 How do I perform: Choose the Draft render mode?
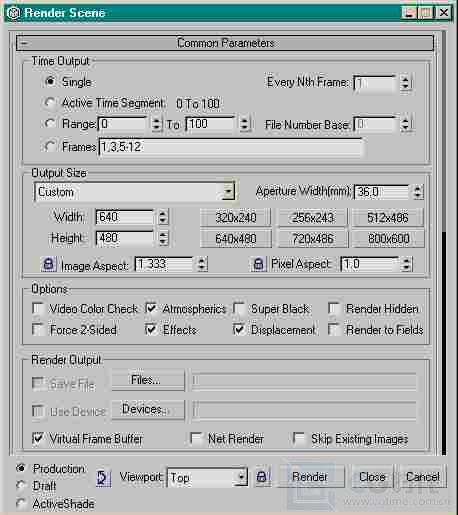tap(21, 485)
